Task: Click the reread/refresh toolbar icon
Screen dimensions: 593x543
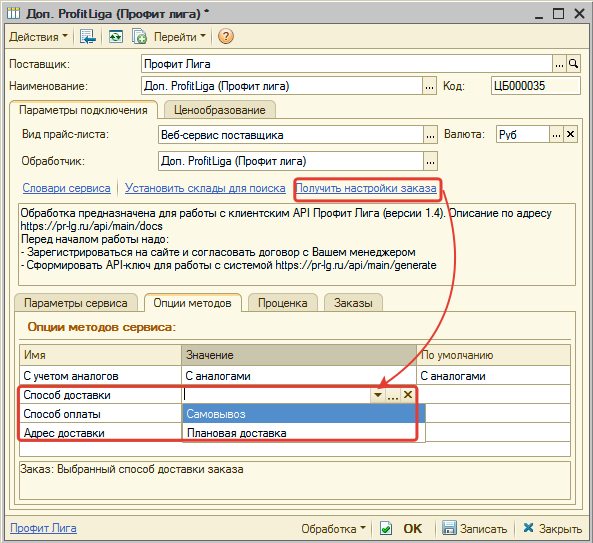Action: point(115,37)
